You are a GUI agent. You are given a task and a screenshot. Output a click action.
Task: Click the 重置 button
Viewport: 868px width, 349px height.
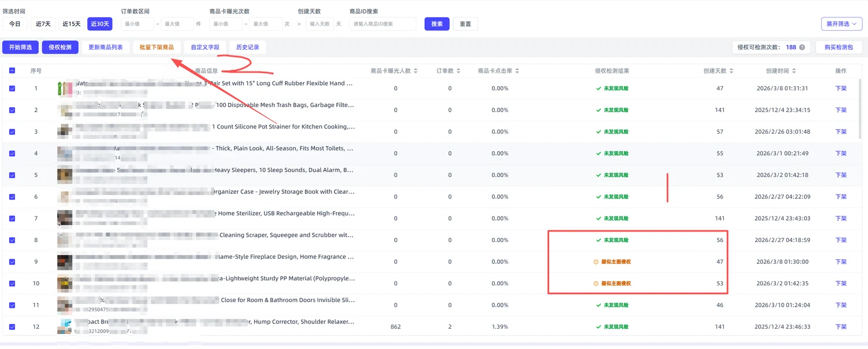(x=465, y=24)
